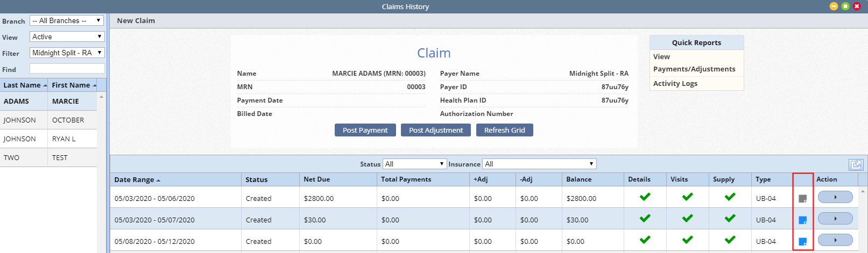Open the Activity Logs quick report
The width and height of the screenshot is (868, 253).
[675, 84]
